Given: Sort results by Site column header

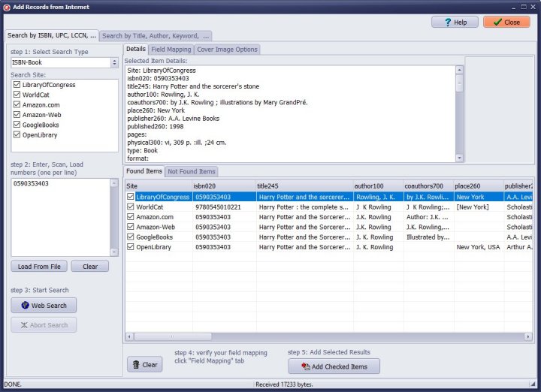Looking at the screenshot, I should pyautogui.click(x=159, y=185).
